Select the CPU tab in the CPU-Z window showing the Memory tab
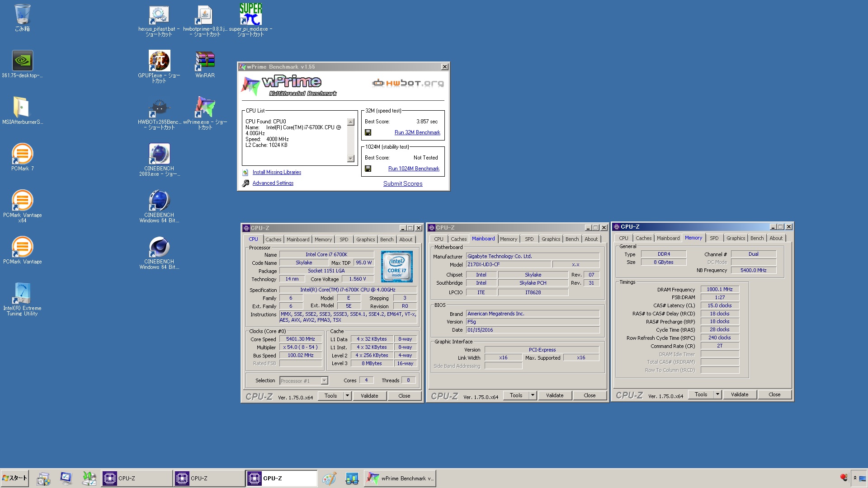868x488 pixels. pos(623,238)
